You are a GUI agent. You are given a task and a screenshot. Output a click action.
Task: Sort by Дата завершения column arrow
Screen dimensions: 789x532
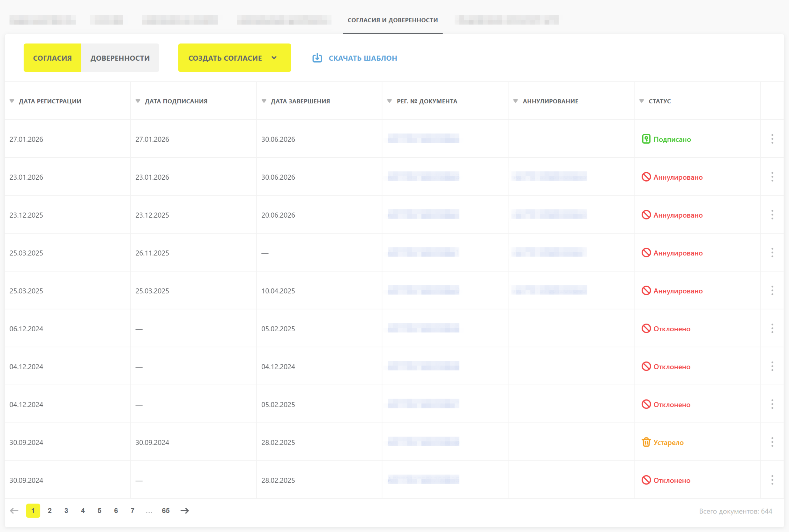pyautogui.click(x=264, y=101)
